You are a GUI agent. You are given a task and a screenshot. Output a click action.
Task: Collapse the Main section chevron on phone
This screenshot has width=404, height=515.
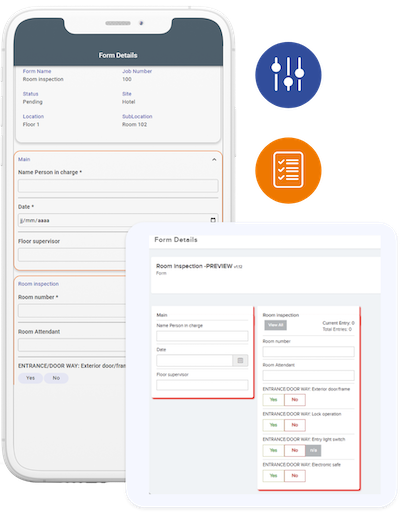[214, 160]
